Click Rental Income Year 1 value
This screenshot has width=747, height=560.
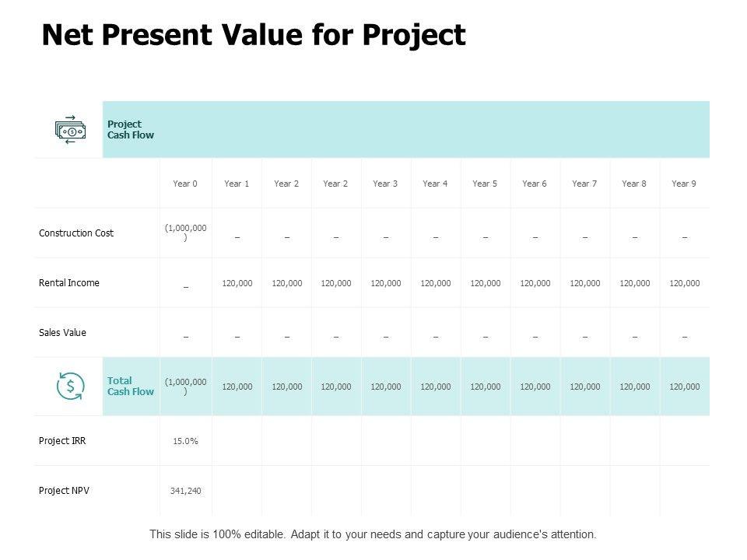click(x=237, y=284)
